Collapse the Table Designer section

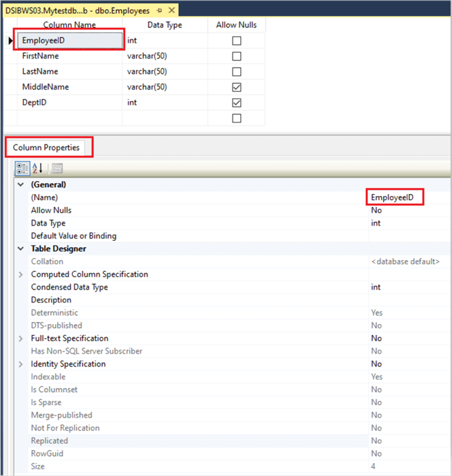click(20, 249)
